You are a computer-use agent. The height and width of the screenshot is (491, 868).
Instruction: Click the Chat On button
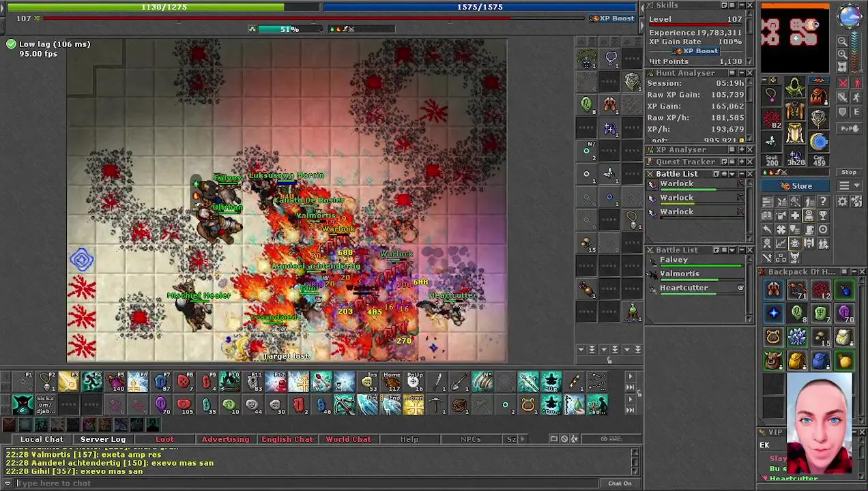coord(620,483)
